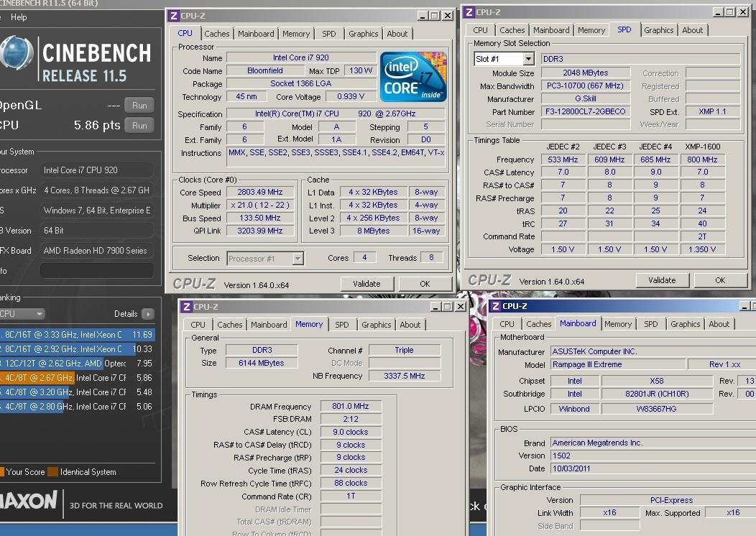Click the Your Score orange legend swatch

pyautogui.click(x=2, y=472)
